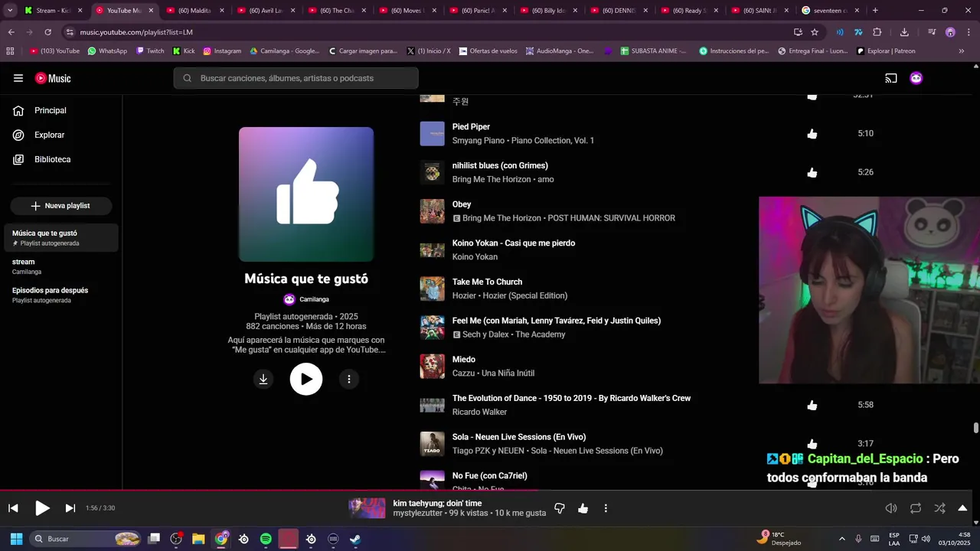Skip to next track in player bar

pyautogui.click(x=70, y=508)
